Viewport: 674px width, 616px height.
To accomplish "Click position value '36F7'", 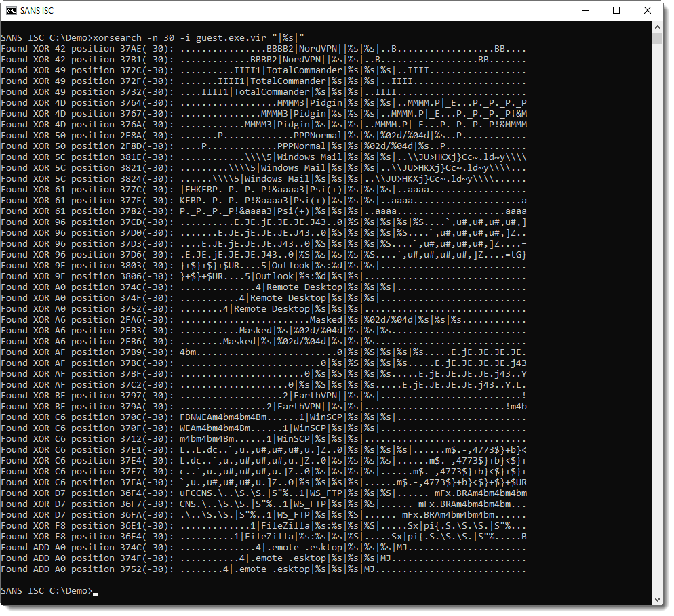I will pyautogui.click(x=131, y=504).
